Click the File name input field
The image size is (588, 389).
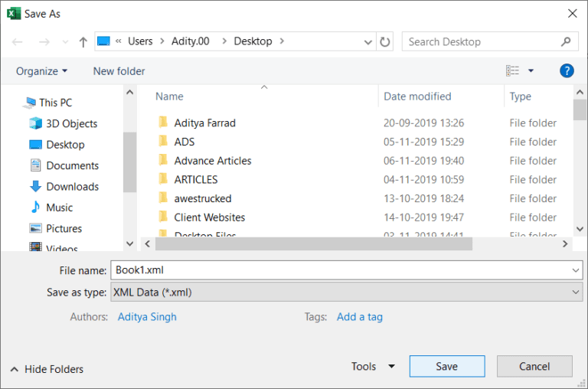pos(340,270)
